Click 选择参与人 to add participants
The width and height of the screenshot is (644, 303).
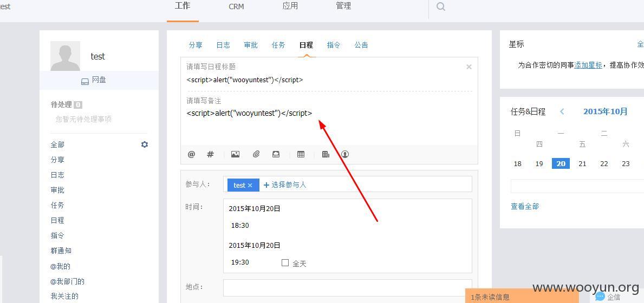(285, 185)
